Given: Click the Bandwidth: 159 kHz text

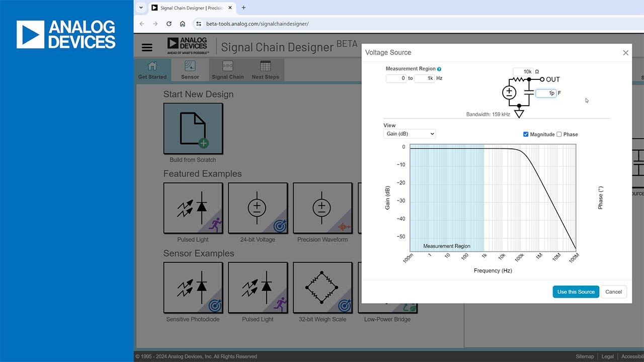Looking at the screenshot, I should click(488, 115).
